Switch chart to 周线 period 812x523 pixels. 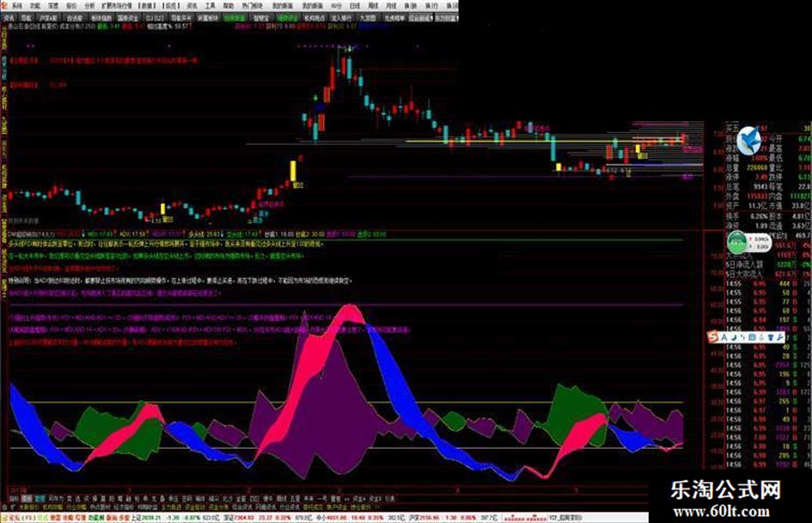374,6
